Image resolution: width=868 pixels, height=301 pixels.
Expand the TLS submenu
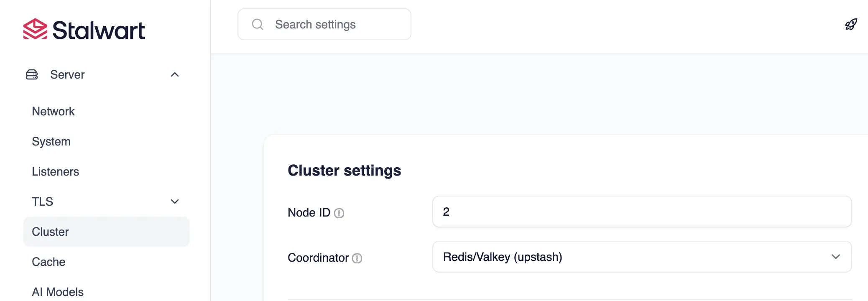click(x=175, y=202)
